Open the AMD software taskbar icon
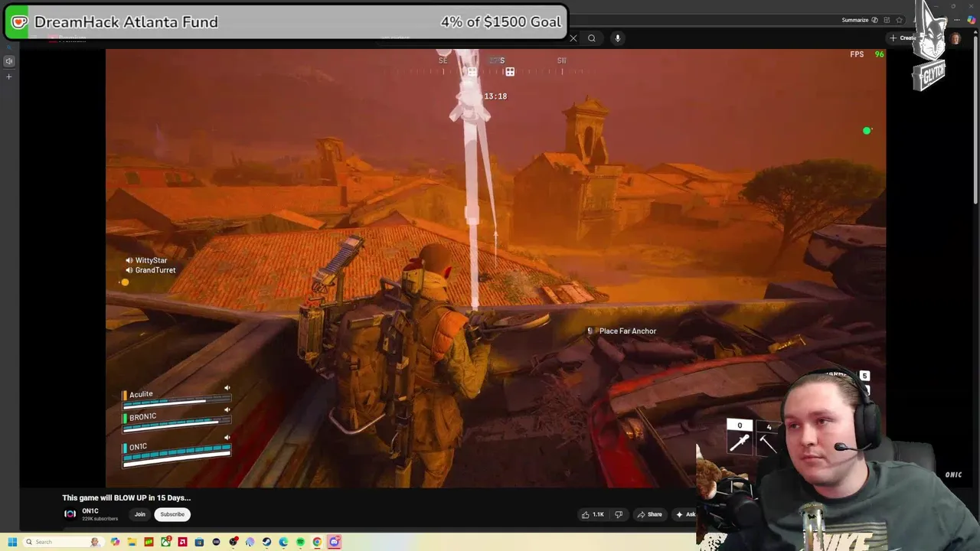Screen dimensions: 980x551 pyautogui.click(x=182, y=542)
